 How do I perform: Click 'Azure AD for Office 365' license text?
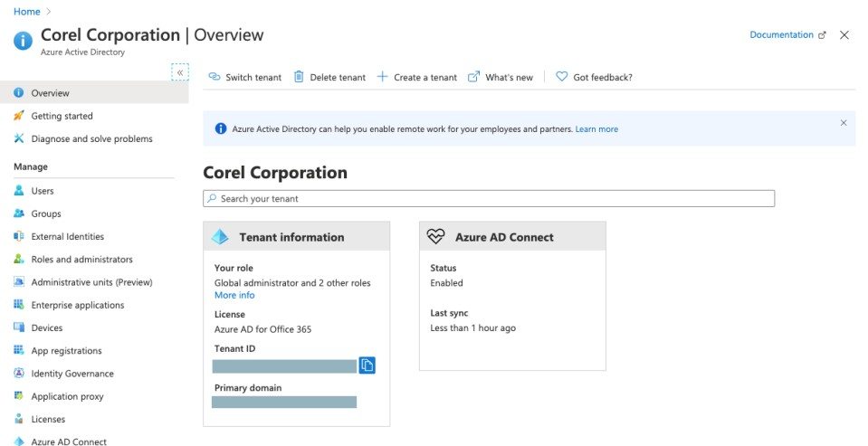263,329
